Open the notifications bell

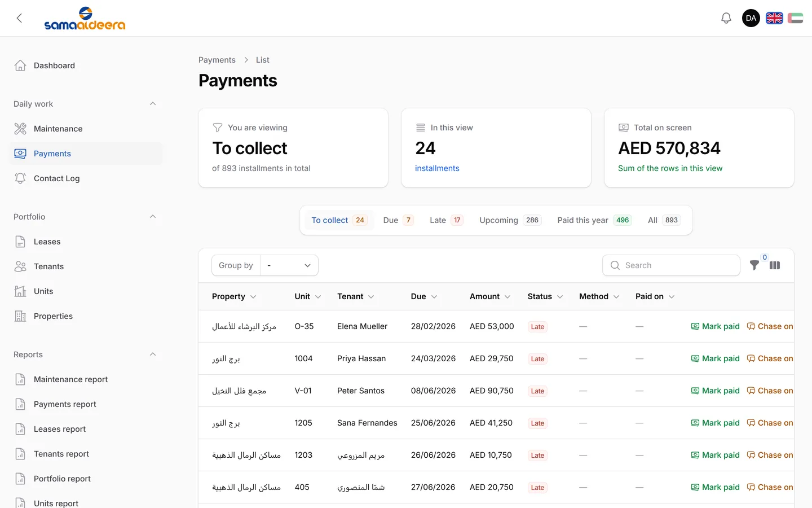point(726,18)
